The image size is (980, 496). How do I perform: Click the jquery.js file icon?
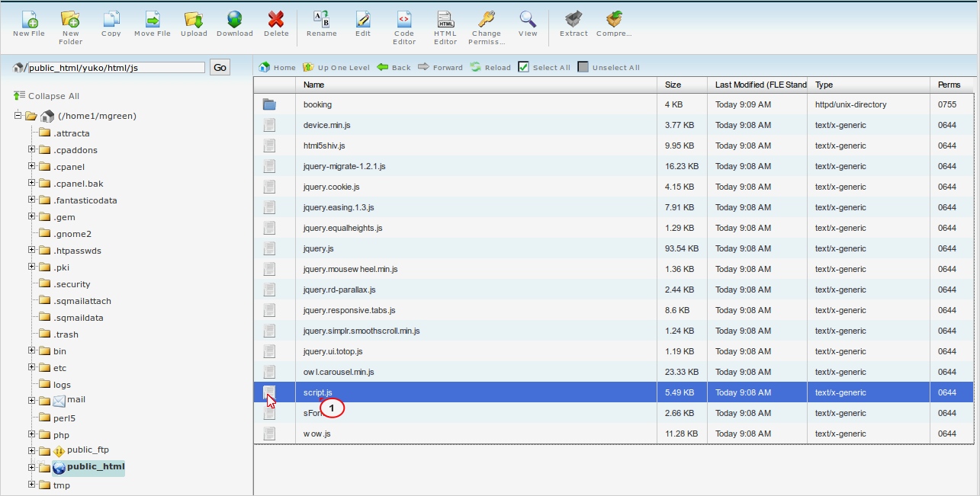(x=269, y=248)
